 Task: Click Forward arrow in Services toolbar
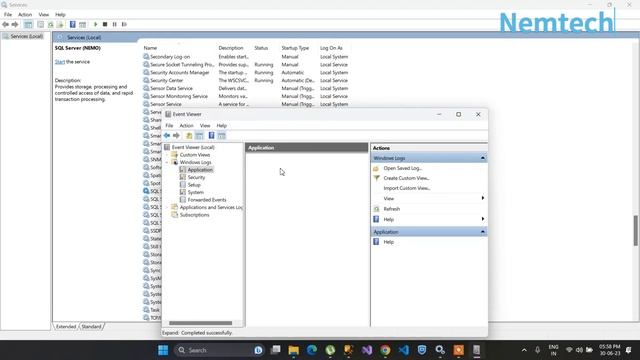pyautogui.click(x=15, y=24)
